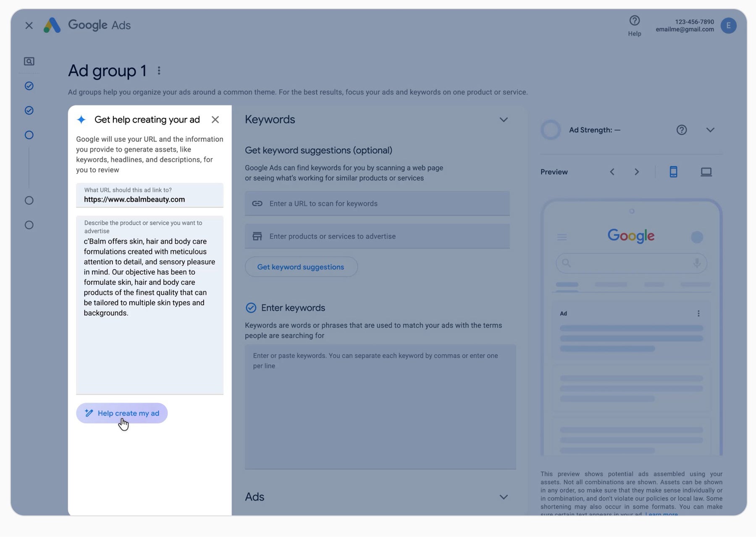Click Get keyword suggestions button
The width and height of the screenshot is (756, 554).
click(301, 267)
